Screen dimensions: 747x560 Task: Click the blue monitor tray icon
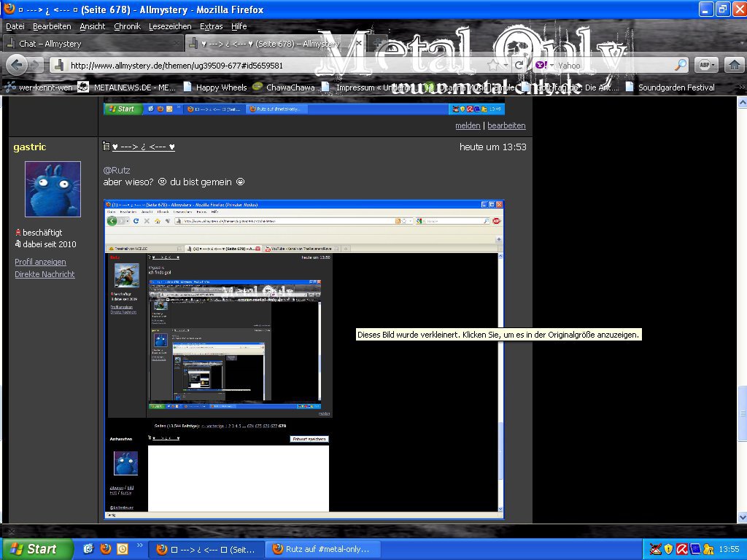[695, 549]
